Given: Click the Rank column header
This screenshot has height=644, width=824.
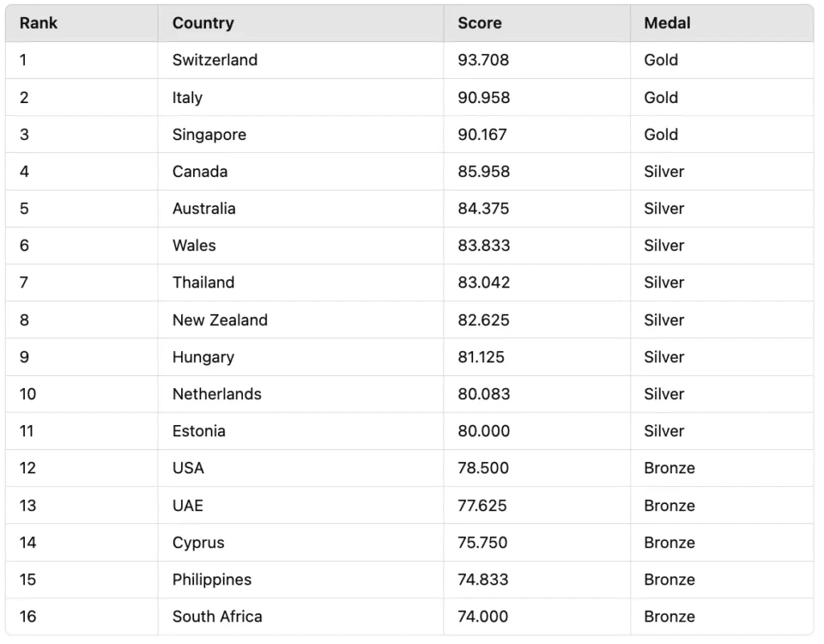Looking at the screenshot, I should tap(39, 23).
